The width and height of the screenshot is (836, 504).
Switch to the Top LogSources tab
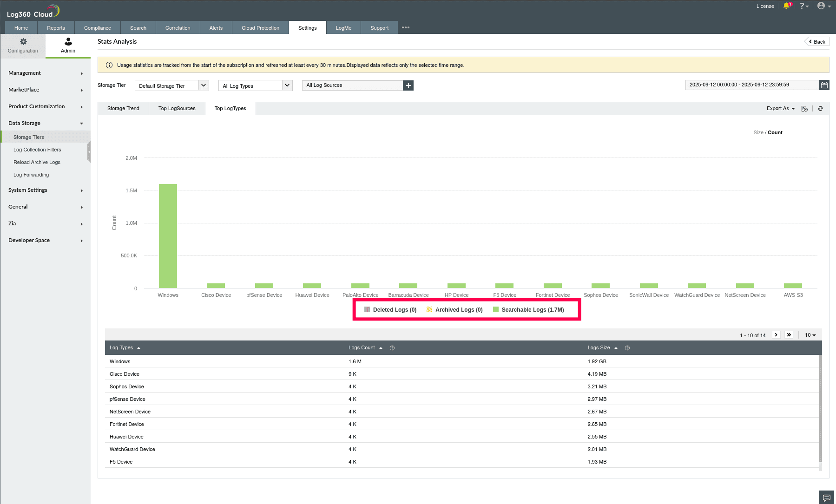click(x=177, y=109)
